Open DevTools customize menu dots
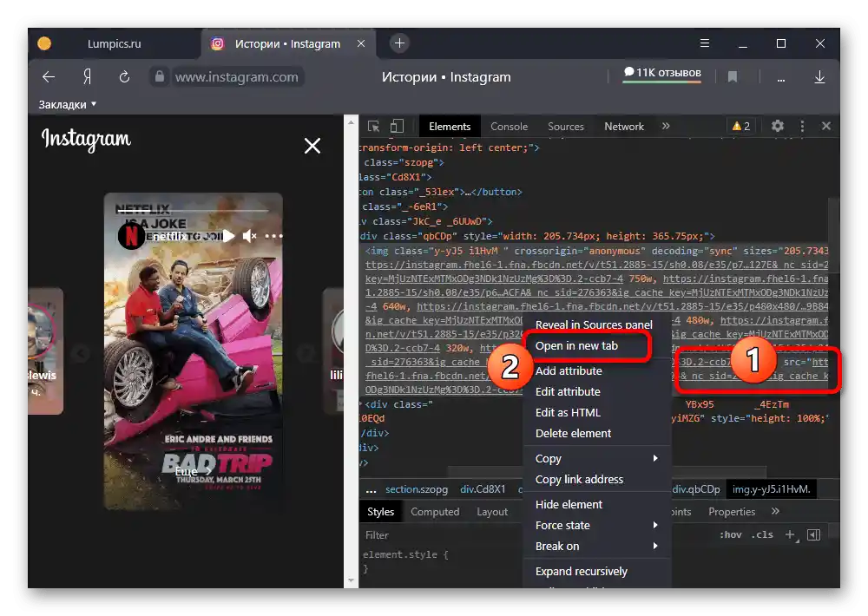This screenshot has height=616, width=868. (x=802, y=126)
